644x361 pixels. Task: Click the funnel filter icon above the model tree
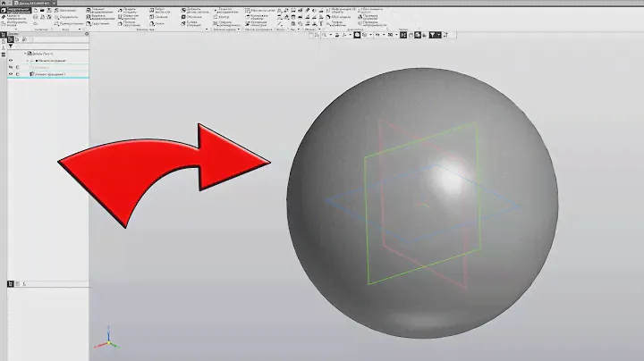[x=12, y=45]
